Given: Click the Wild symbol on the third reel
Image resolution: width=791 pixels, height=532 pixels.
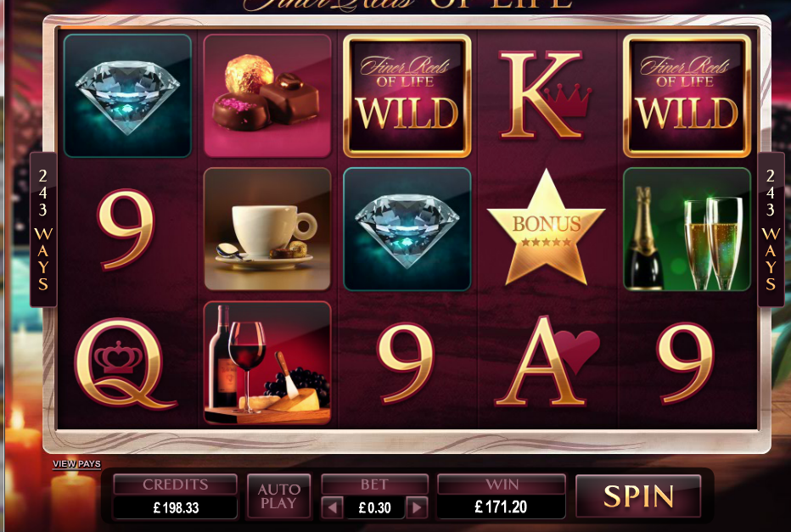Looking at the screenshot, I should point(407,96).
